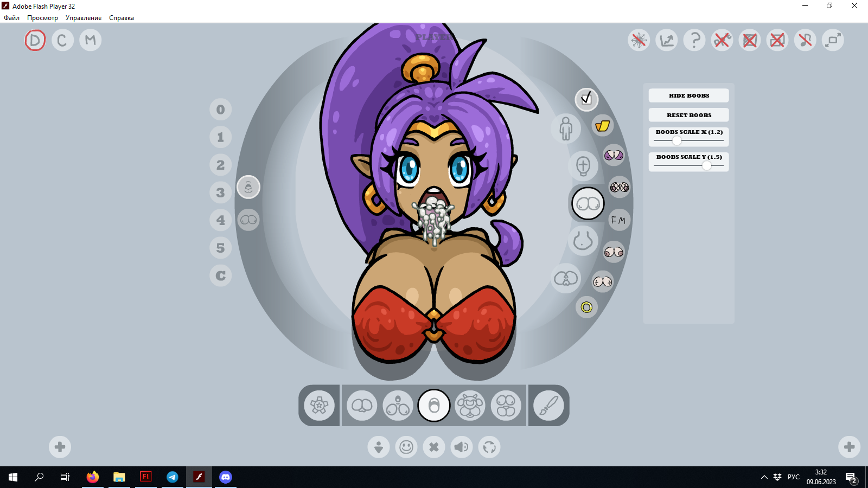This screenshot has width=868, height=488.
Task: Choose the yellow clothing item icon
Action: tap(603, 126)
